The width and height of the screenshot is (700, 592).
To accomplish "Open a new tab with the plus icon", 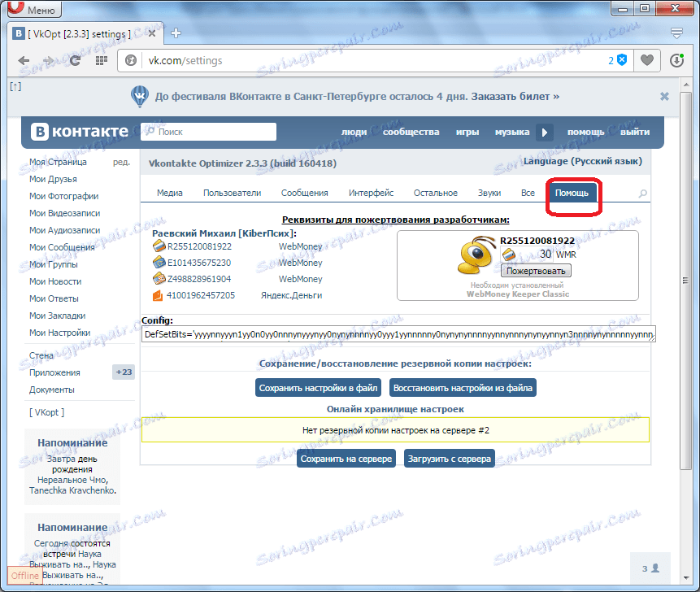I will 176,33.
